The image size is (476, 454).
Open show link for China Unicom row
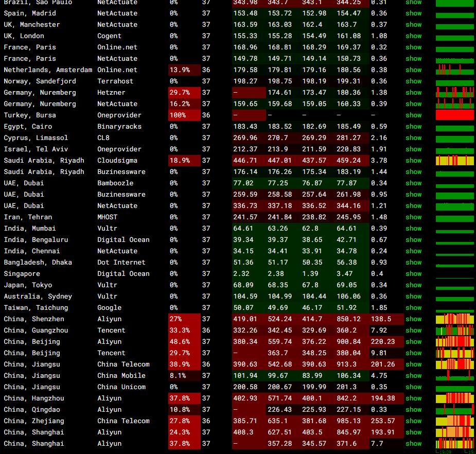[x=413, y=387]
